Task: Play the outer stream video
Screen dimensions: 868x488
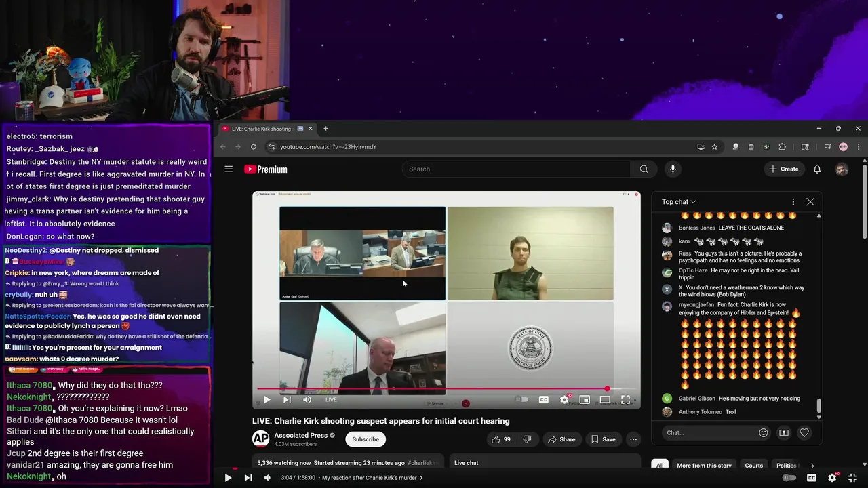Action: 228,478
